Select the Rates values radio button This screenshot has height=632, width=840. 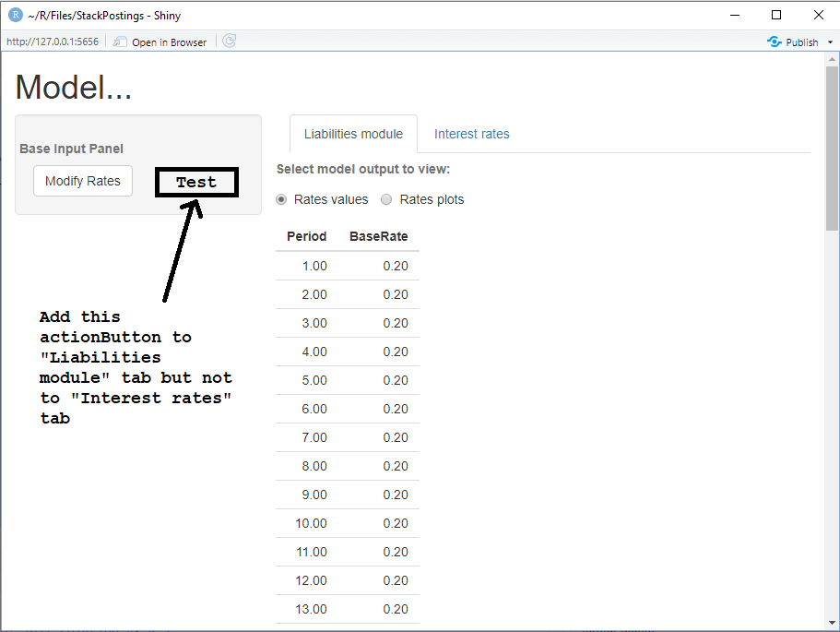(280, 199)
